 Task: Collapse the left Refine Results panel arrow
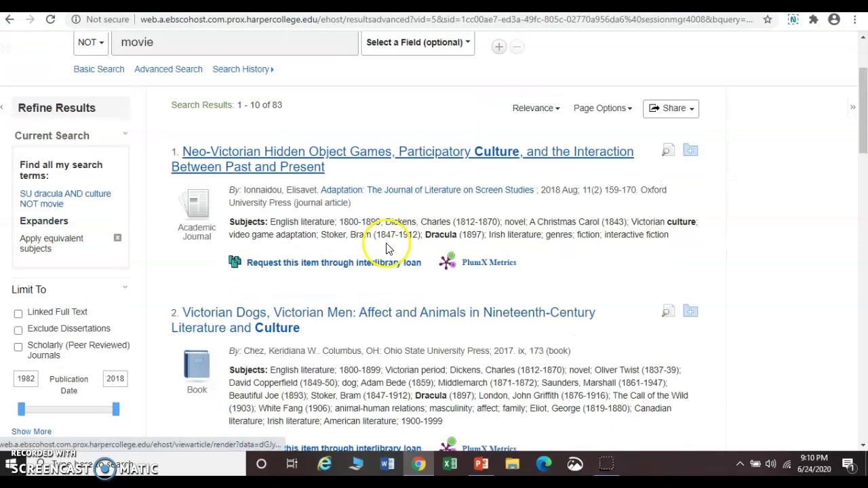click(x=2, y=107)
